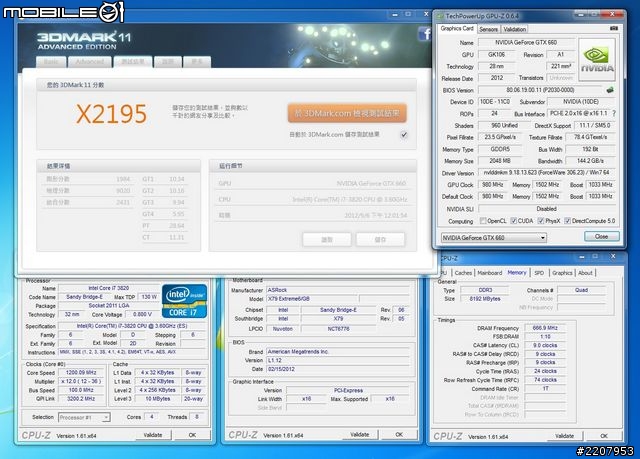Click OK in the CPU-Z processor window
The image size is (640, 459).
click(192, 435)
